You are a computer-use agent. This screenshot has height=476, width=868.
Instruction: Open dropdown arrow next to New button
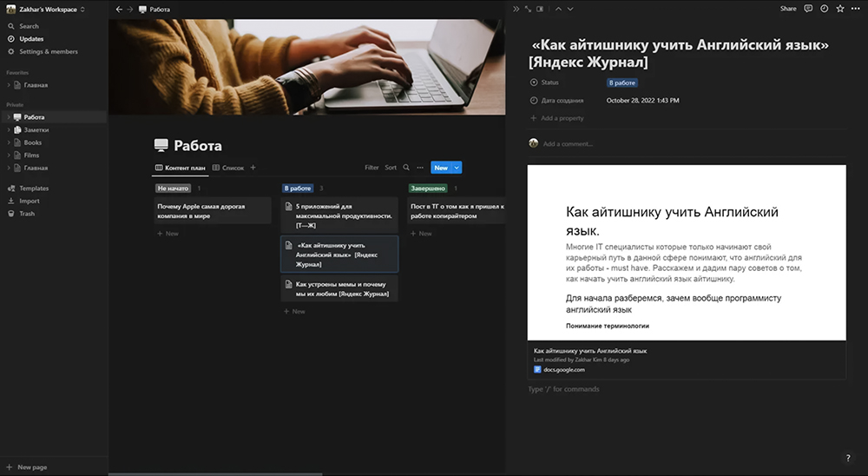pyautogui.click(x=457, y=168)
